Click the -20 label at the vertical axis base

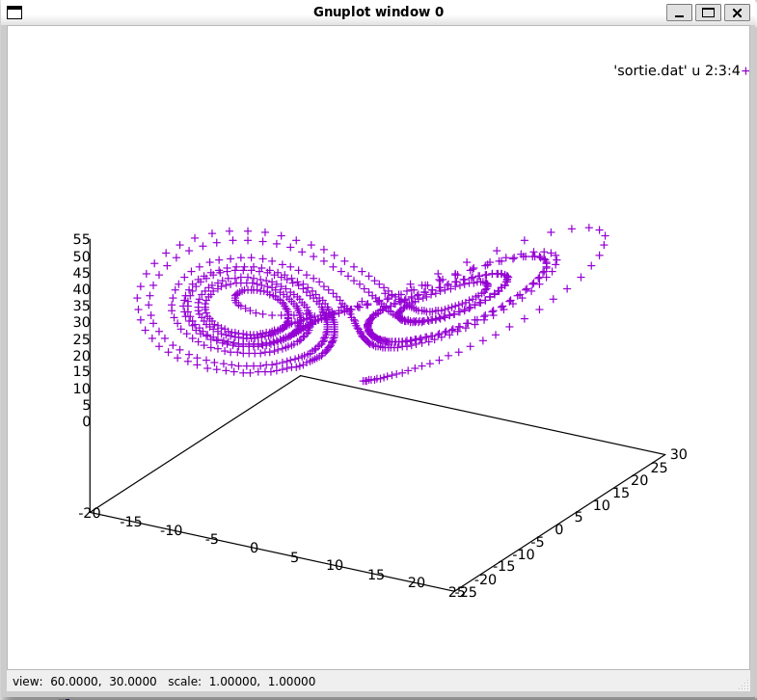click(x=89, y=513)
